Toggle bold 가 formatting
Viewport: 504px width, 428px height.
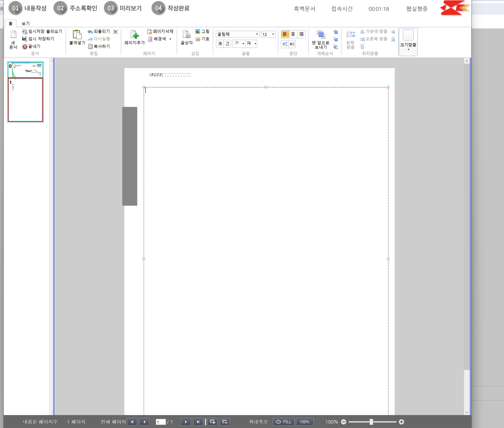[x=220, y=44]
